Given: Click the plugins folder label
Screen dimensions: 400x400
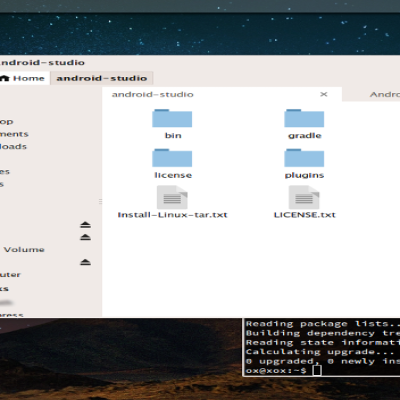Looking at the screenshot, I should coord(304,175).
